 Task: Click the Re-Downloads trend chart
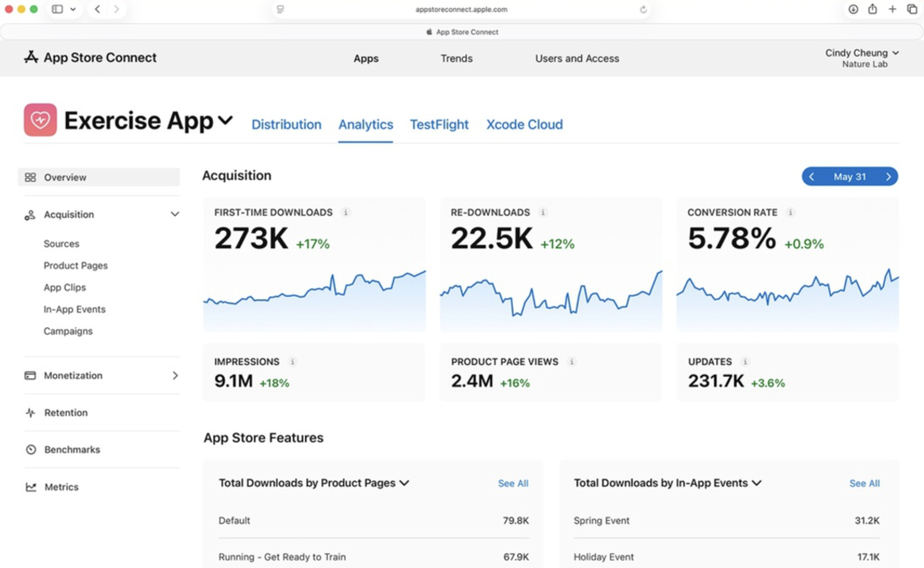[x=551, y=299]
